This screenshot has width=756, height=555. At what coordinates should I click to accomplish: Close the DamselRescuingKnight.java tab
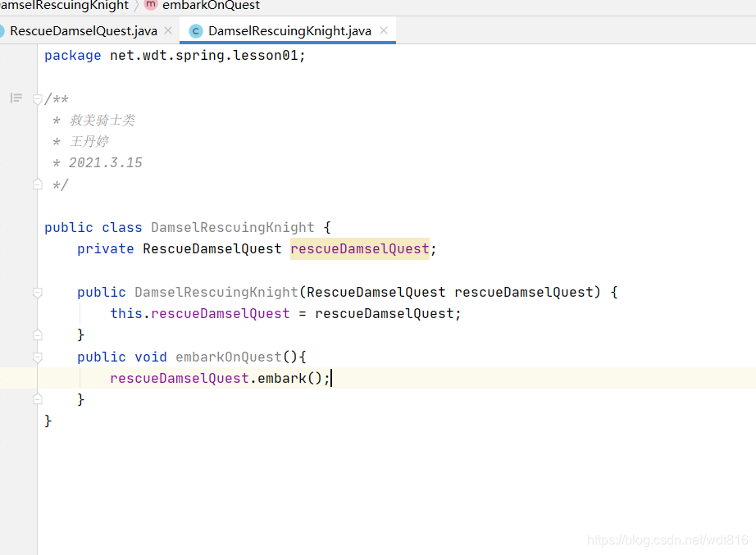[384, 30]
